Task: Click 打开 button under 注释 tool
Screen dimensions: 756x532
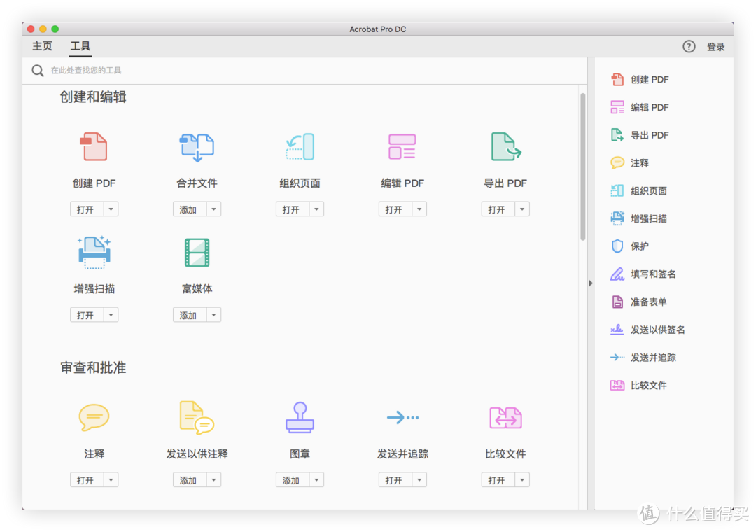Action: 87,480
